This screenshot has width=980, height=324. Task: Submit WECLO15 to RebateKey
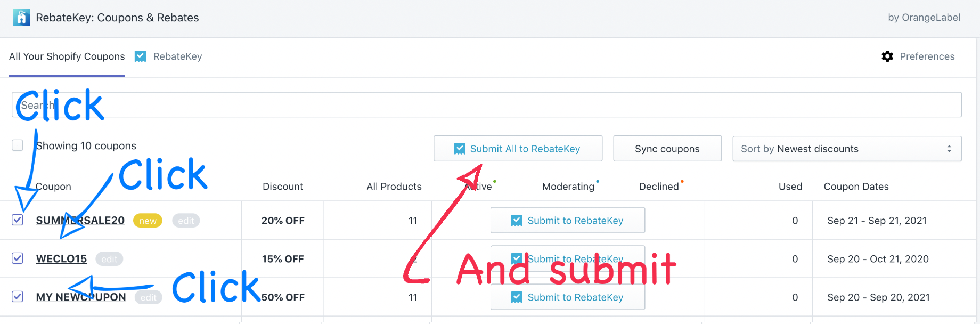coord(568,258)
